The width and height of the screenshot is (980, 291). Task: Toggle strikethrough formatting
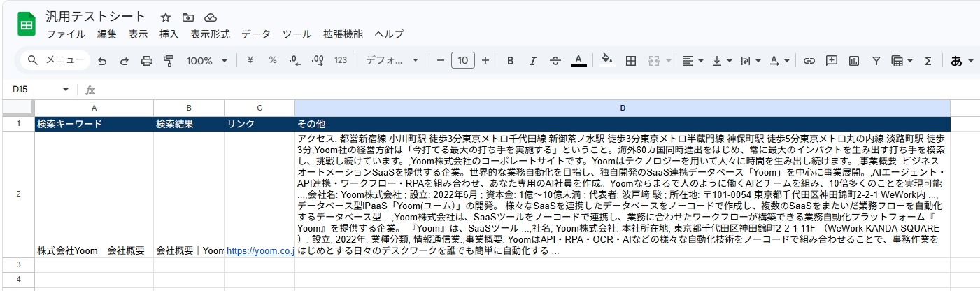point(555,61)
